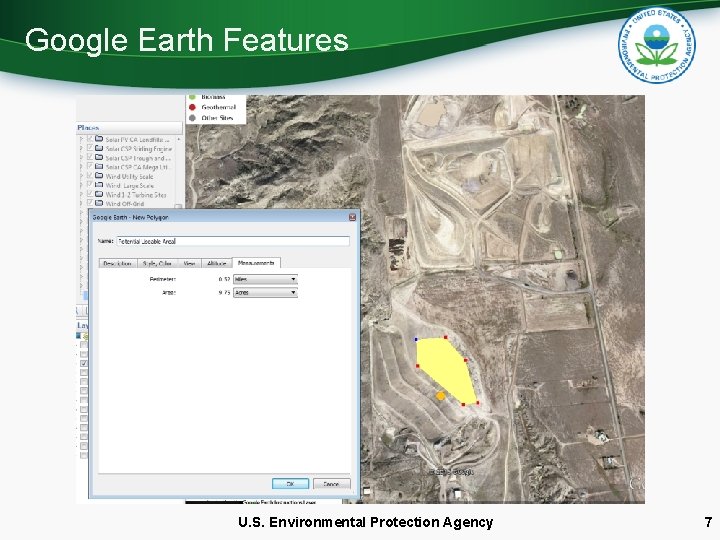
Task: Click the Solar CSP Trough folder icon
Action: 99,157
